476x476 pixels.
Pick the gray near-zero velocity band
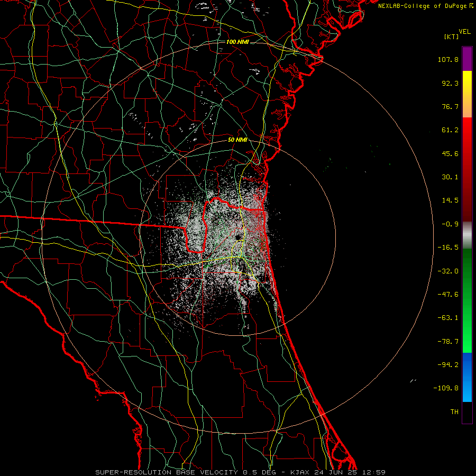coord(467,235)
